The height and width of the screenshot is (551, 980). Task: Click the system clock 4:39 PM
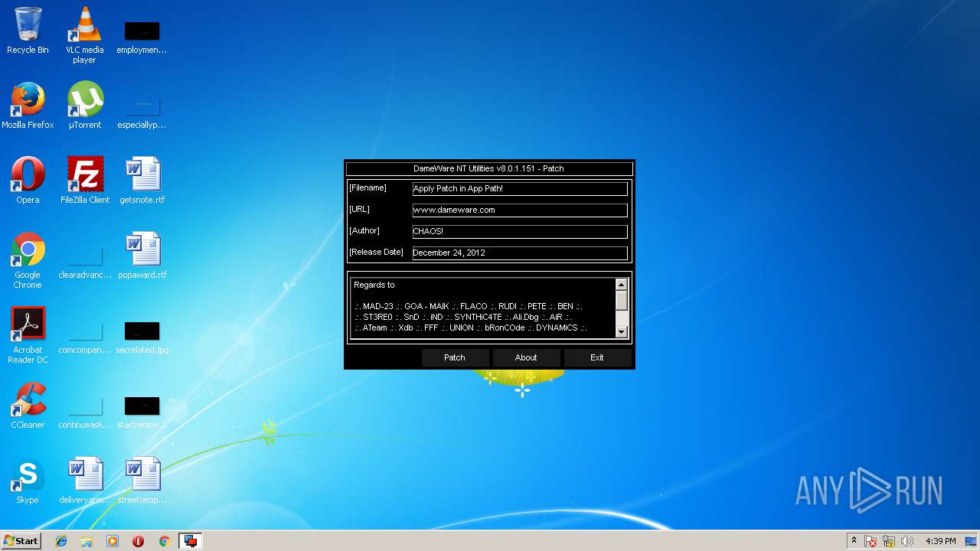click(x=940, y=541)
